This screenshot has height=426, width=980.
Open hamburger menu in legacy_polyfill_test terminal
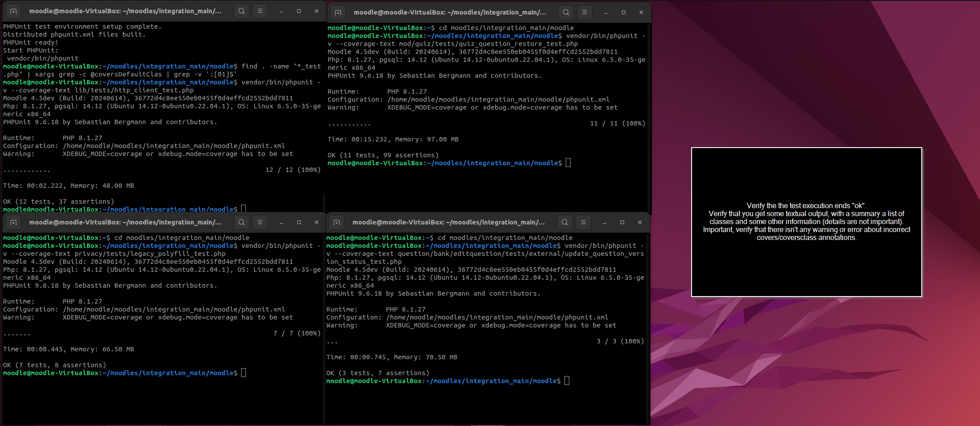pos(260,223)
